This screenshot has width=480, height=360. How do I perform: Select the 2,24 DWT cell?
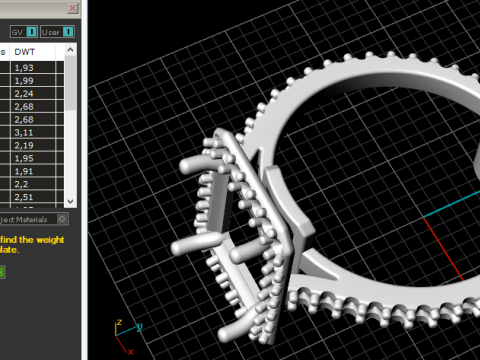pos(32,94)
